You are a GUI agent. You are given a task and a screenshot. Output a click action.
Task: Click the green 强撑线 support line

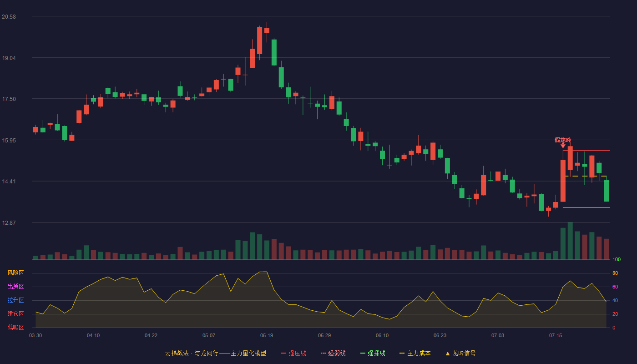click(586, 207)
